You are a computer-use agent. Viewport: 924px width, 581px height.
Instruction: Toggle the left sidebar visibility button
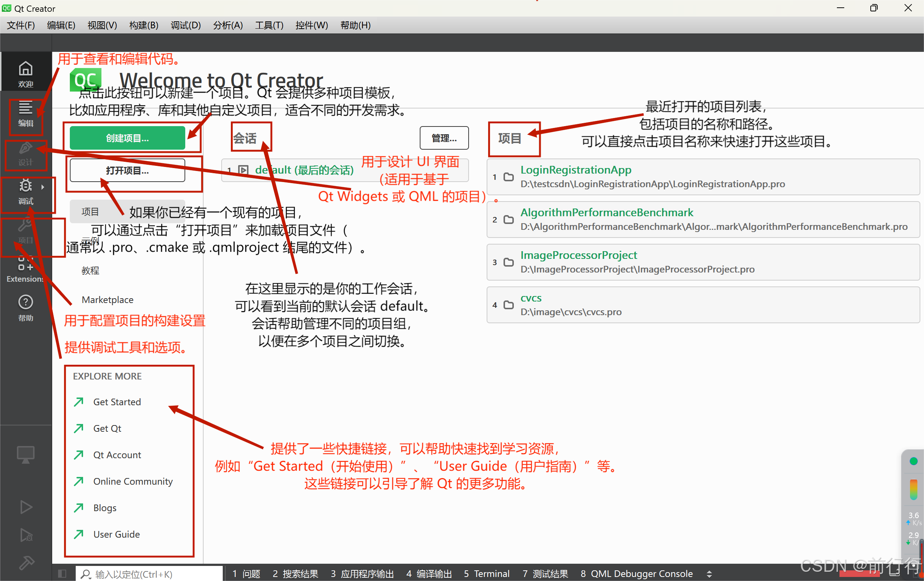pyautogui.click(x=62, y=574)
